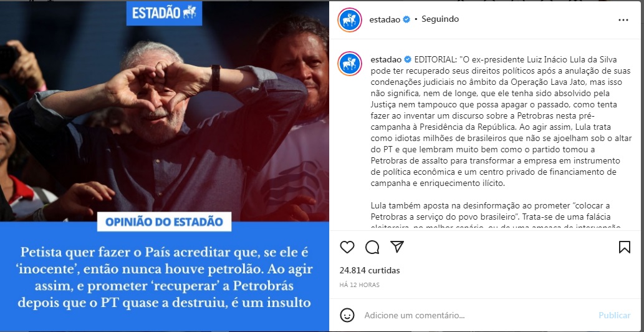The width and height of the screenshot is (644, 332).
Task: Open estadao profile from the header username
Action: (x=385, y=19)
